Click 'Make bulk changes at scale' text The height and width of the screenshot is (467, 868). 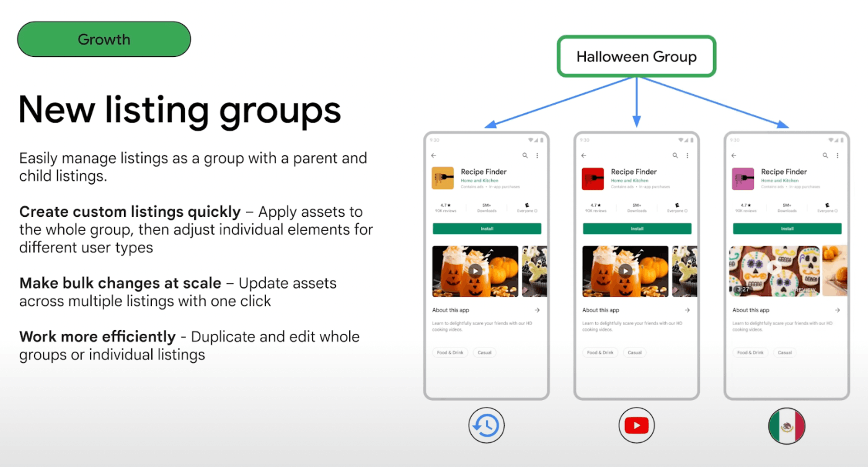pos(120,284)
